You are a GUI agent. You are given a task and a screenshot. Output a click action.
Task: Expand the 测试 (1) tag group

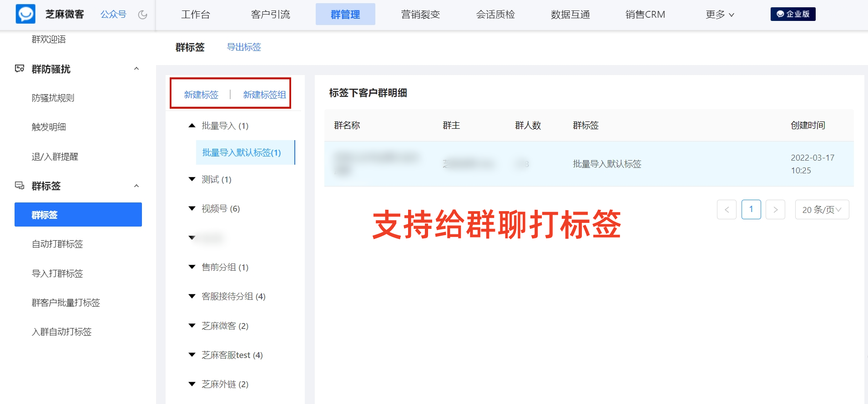click(x=192, y=179)
